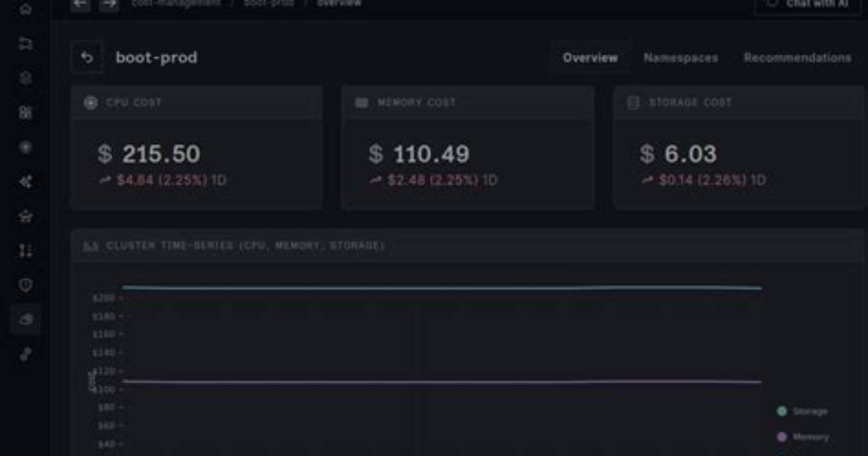Viewport: 868px width, 456px height.
Task: Click the teal line at the chart top
Action: pyautogui.click(x=442, y=288)
